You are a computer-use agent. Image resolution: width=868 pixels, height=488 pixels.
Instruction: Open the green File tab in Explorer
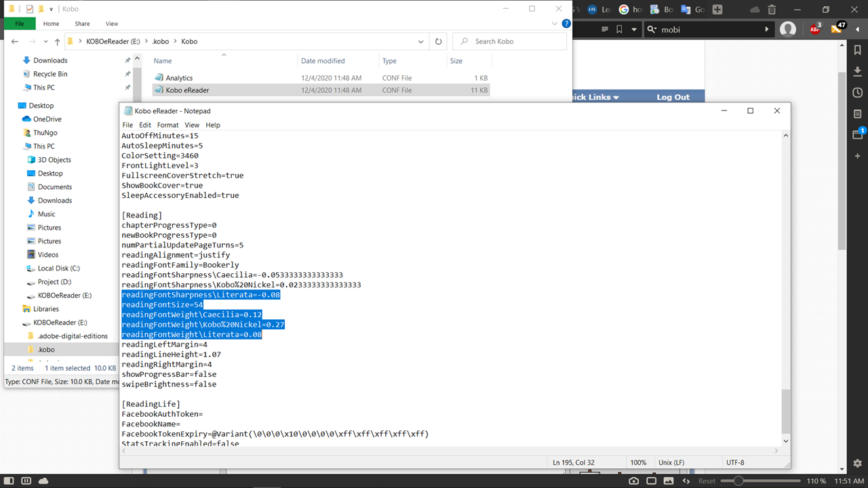pos(20,24)
